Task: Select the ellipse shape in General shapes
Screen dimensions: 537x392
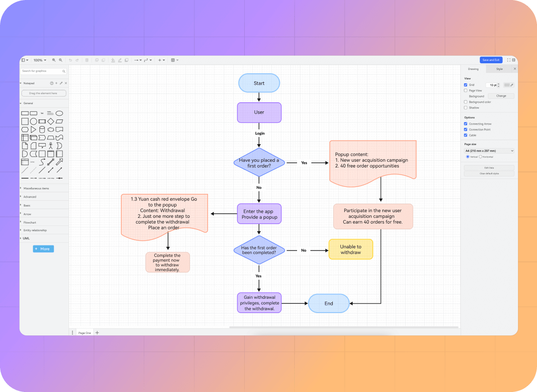Action: (x=59, y=113)
